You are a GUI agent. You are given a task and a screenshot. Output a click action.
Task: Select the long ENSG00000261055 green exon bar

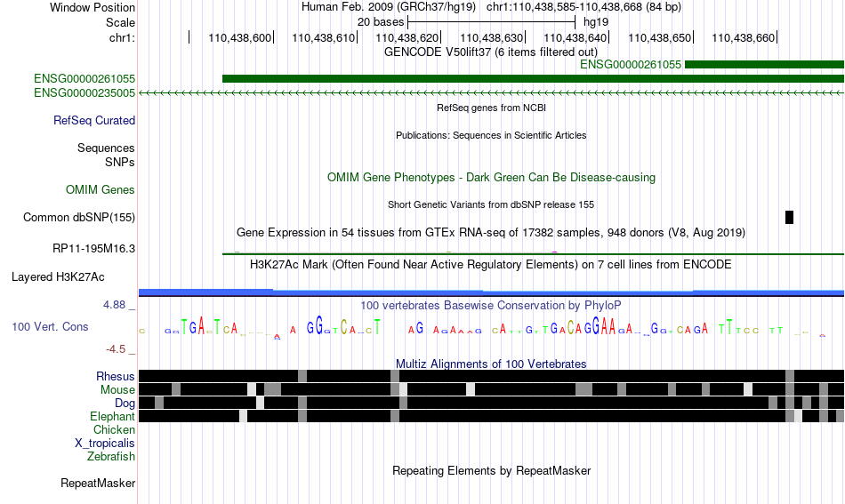(x=533, y=78)
